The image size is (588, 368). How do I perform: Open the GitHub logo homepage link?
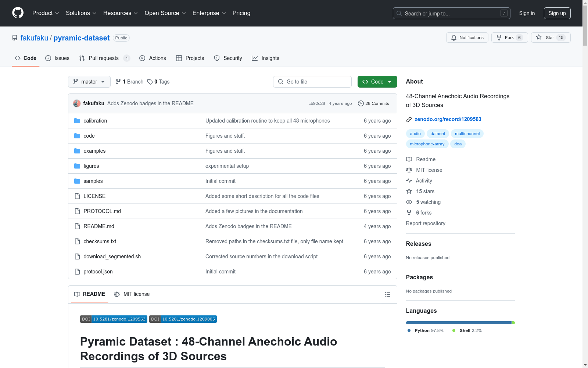pyautogui.click(x=18, y=13)
